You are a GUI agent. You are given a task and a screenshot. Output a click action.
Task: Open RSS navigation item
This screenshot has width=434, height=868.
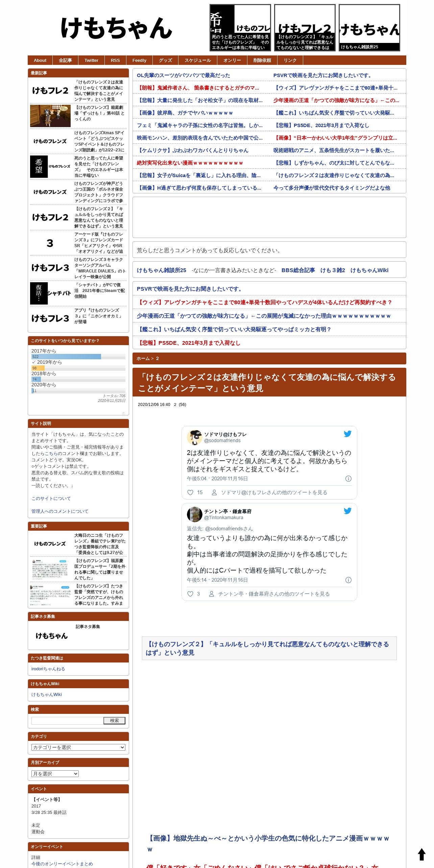coord(115,60)
